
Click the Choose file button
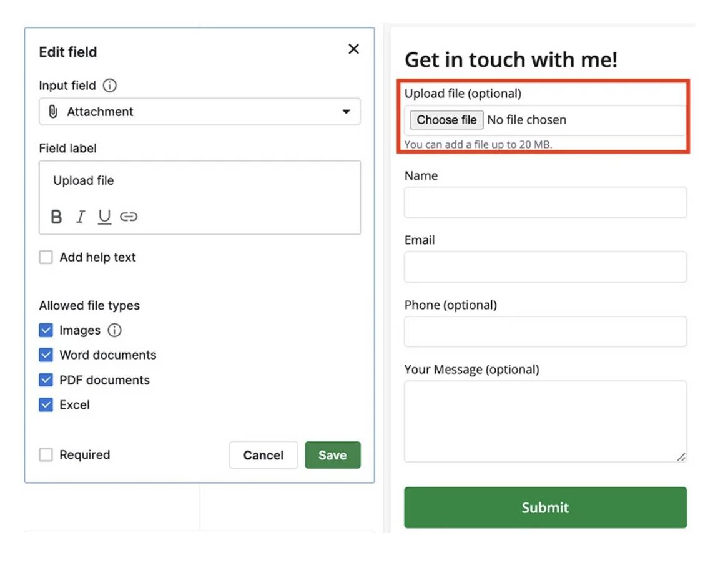coord(446,120)
